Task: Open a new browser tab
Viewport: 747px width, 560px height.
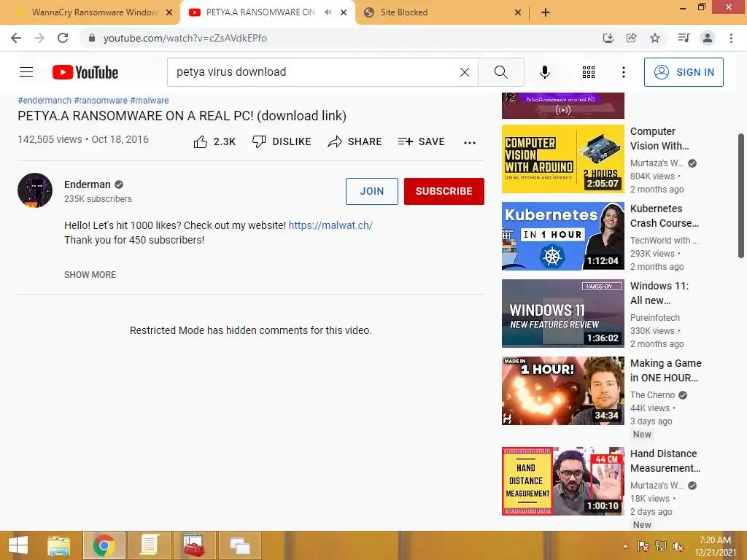Action: coord(546,12)
